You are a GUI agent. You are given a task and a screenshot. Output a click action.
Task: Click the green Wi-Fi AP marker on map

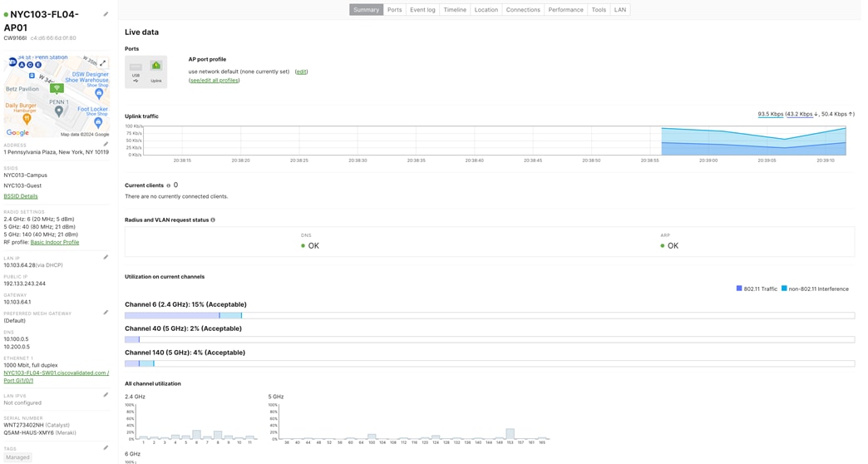[57, 88]
